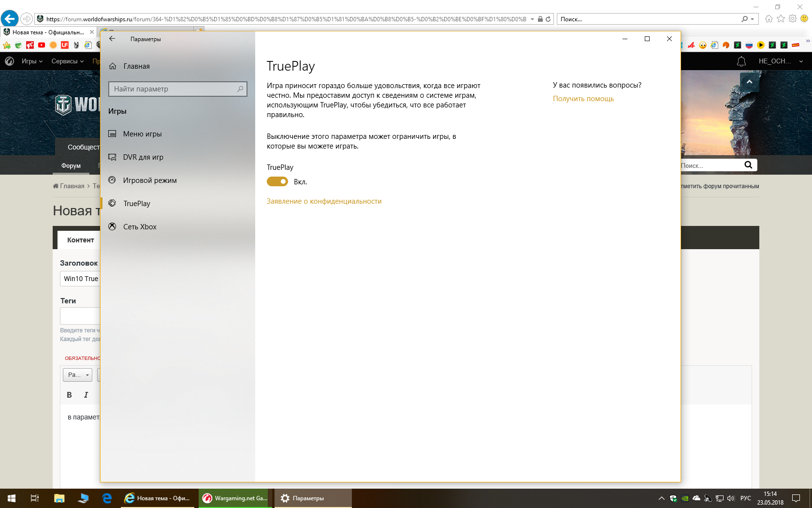Toggle italic text in the editor
Screen dimensions: 812x508
(x=86, y=395)
